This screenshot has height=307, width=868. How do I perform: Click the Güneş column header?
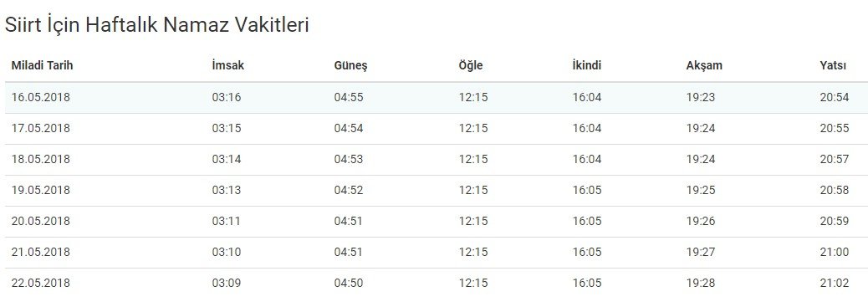click(350, 65)
